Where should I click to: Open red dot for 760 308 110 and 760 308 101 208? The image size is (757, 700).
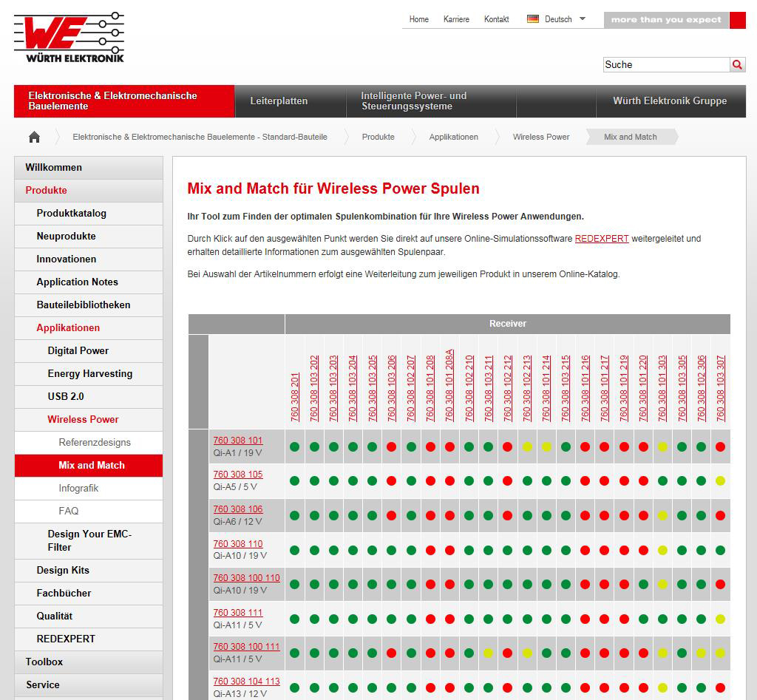tap(430, 550)
